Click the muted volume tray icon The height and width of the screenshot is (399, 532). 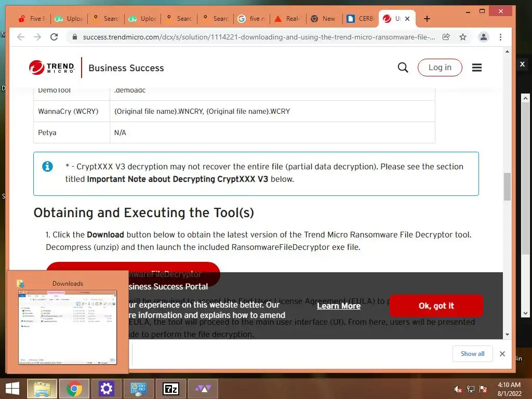(458, 389)
